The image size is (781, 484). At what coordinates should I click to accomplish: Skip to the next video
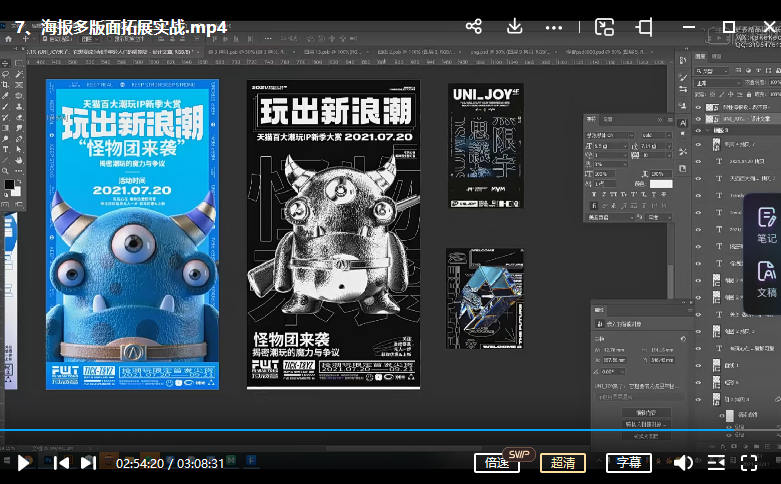coord(88,462)
